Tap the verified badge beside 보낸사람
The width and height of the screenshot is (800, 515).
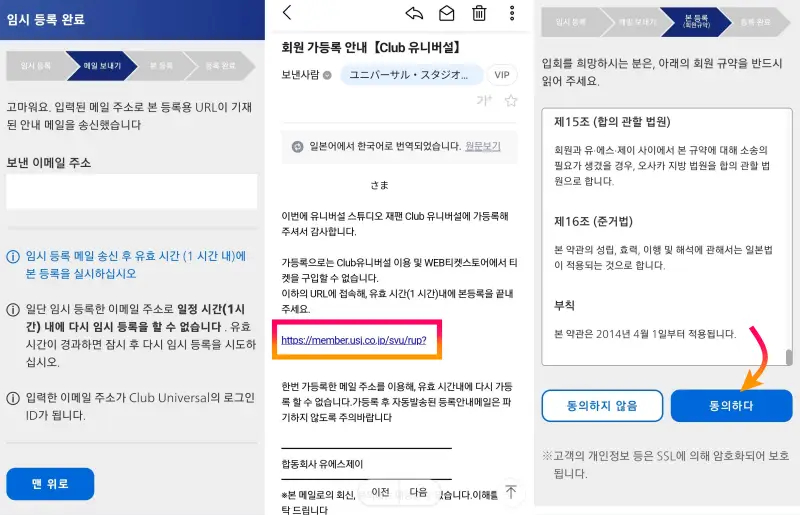pos(328,76)
